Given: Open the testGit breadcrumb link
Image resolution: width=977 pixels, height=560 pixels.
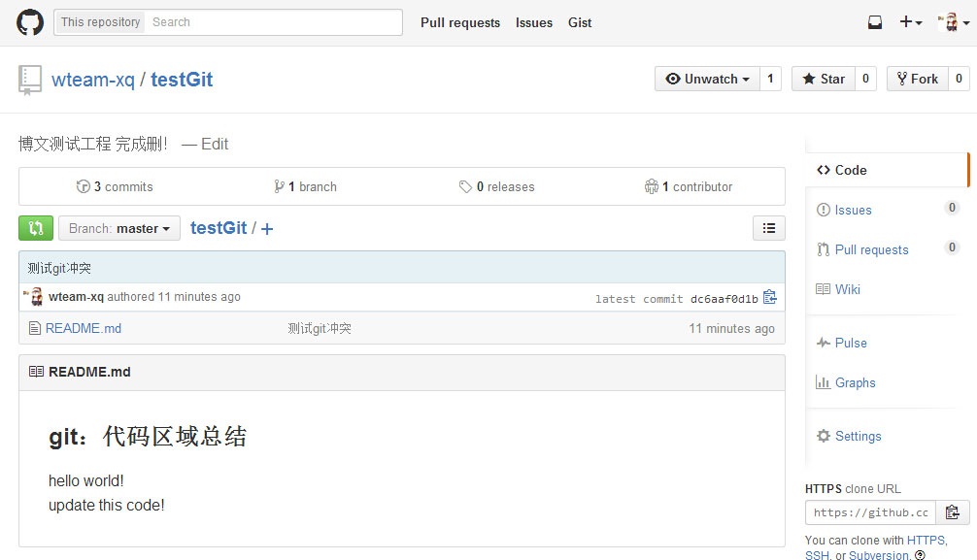Looking at the screenshot, I should [x=219, y=228].
